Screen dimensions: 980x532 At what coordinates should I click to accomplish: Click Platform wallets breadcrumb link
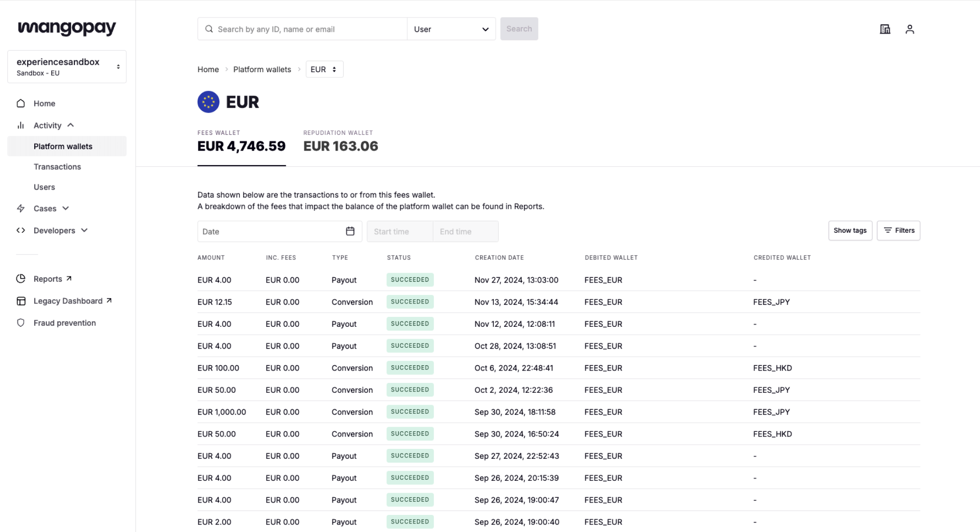point(262,69)
